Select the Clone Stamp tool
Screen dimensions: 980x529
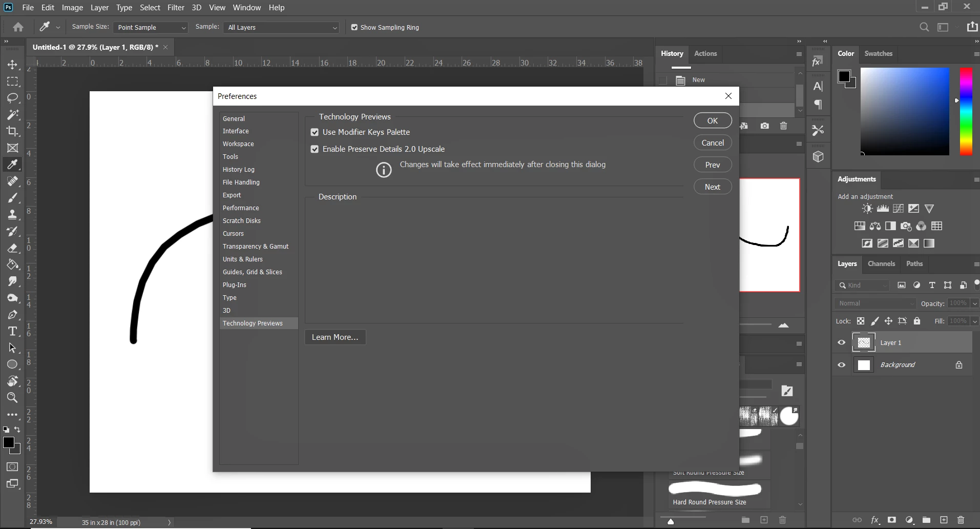(x=13, y=214)
